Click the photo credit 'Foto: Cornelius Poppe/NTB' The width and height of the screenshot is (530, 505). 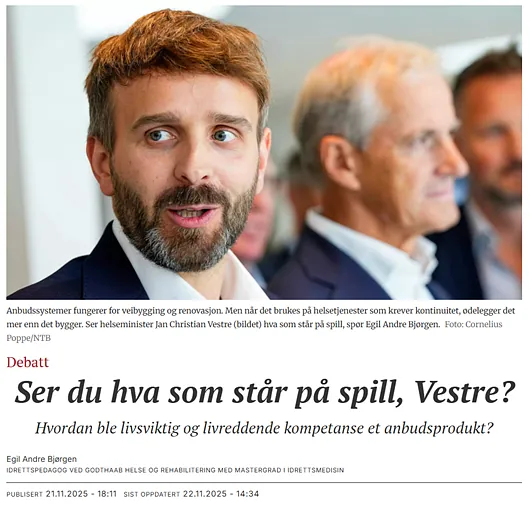point(254,331)
